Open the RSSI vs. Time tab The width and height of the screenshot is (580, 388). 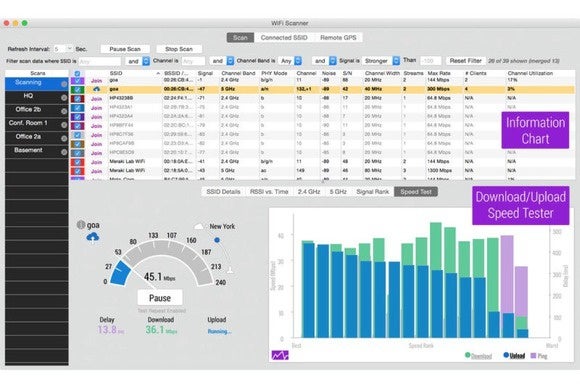(x=269, y=192)
